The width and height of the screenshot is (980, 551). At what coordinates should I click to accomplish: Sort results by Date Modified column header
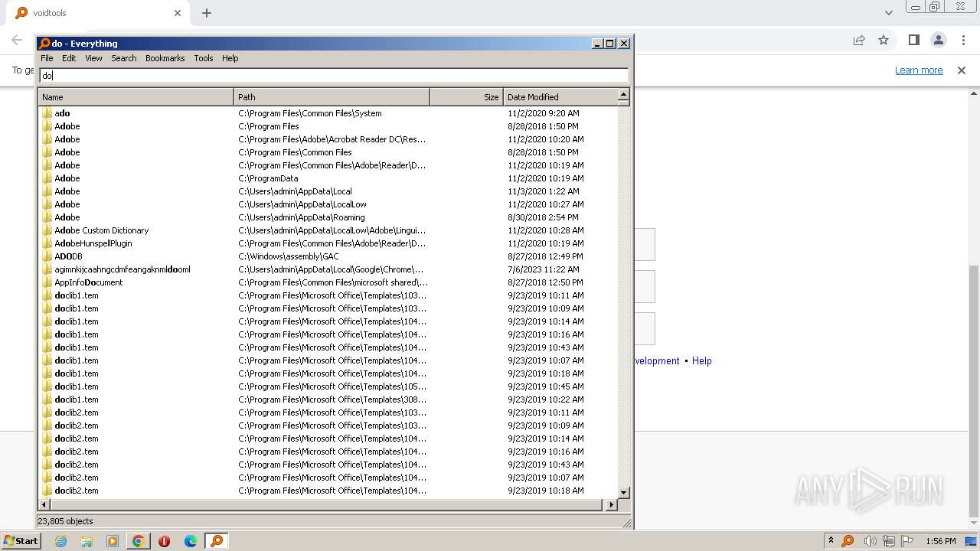click(560, 97)
